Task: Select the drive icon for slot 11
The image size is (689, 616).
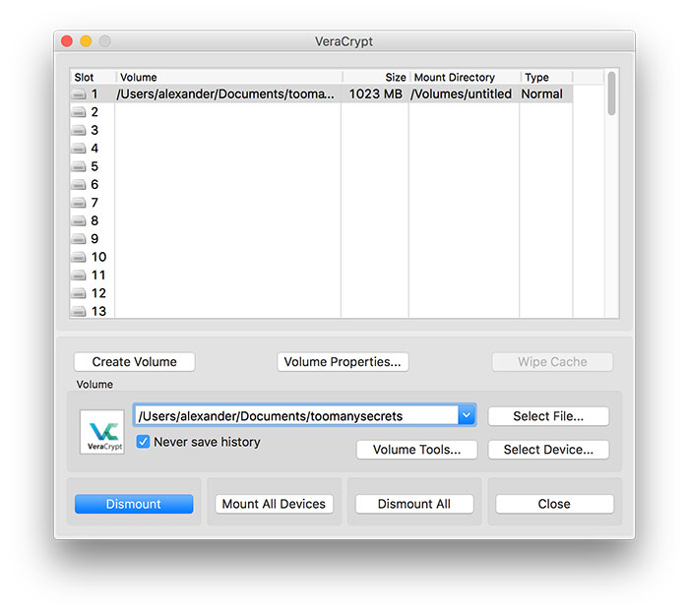Action: coord(79,276)
